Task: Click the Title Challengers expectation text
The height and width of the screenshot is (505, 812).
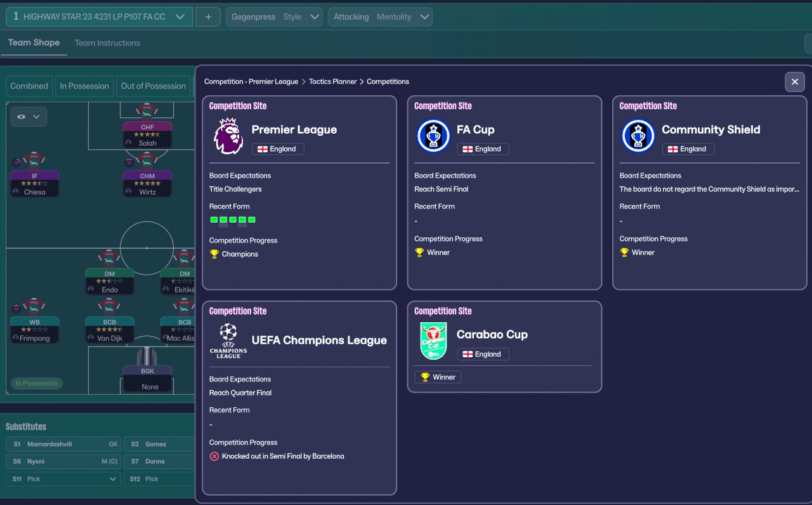Action: pyautogui.click(x=235, y=189)
